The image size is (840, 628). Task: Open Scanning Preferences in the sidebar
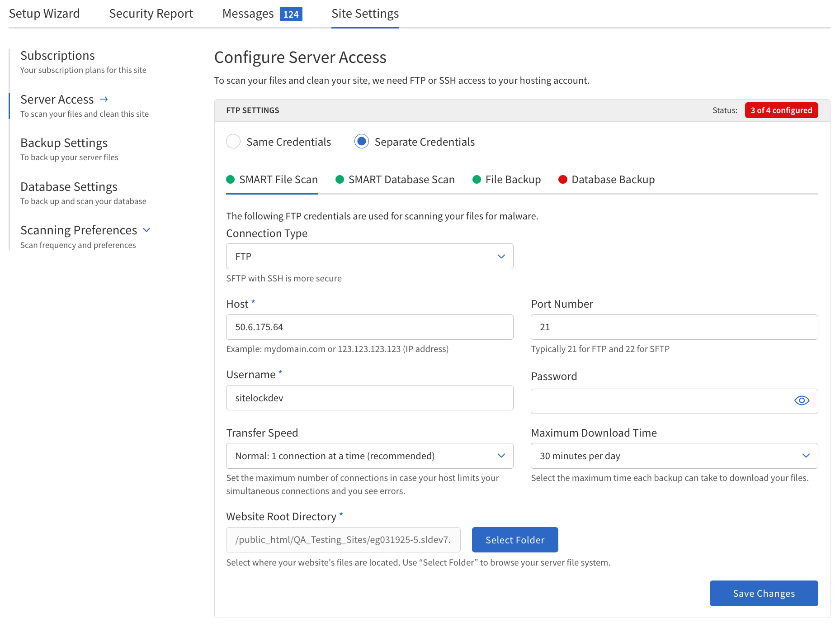(79, 230)
